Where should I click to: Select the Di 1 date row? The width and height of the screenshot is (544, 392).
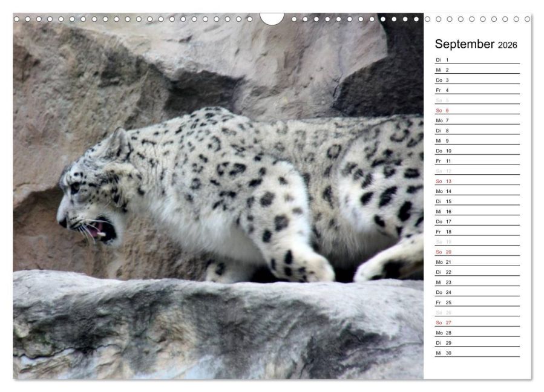coord(477,60)
